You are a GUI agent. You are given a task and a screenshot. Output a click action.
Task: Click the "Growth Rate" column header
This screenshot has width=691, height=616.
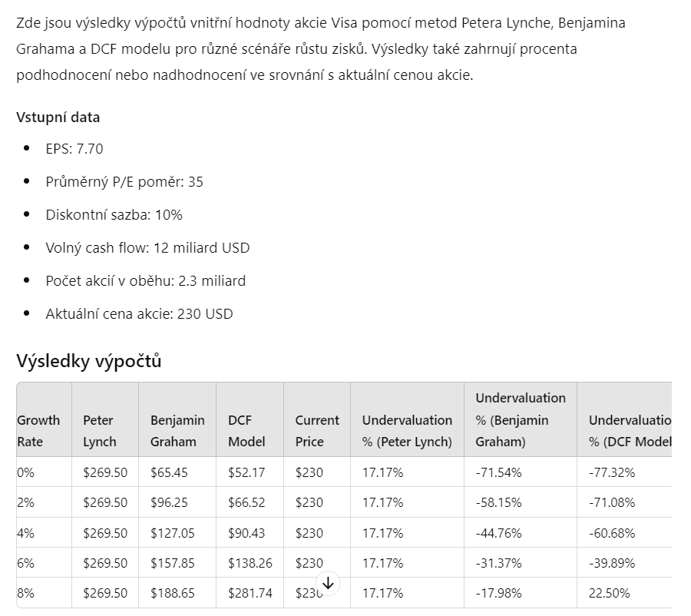(38, 431)
